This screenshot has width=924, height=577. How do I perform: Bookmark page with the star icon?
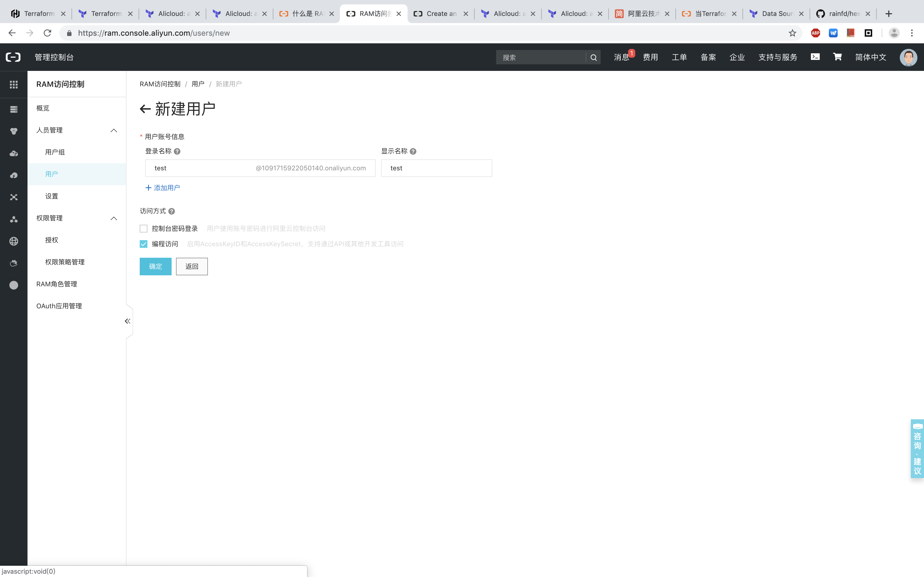click(792, 33)
